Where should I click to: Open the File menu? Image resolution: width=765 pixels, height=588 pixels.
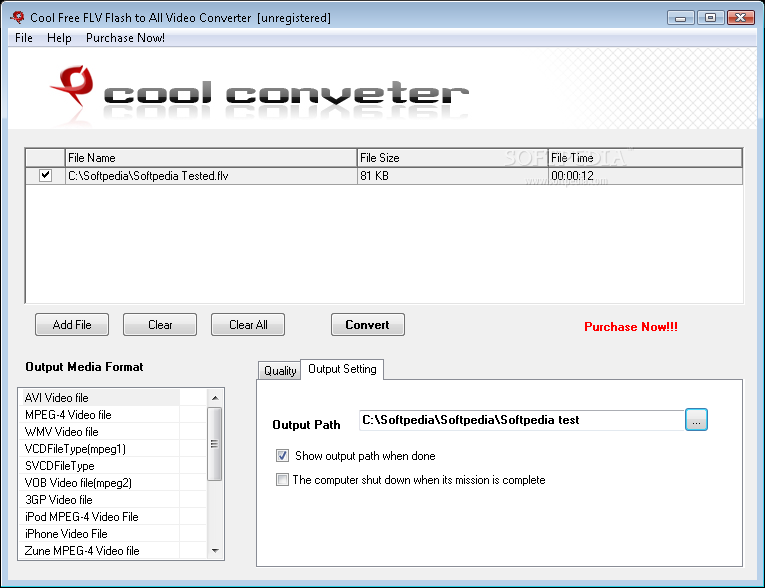point(23,38)
